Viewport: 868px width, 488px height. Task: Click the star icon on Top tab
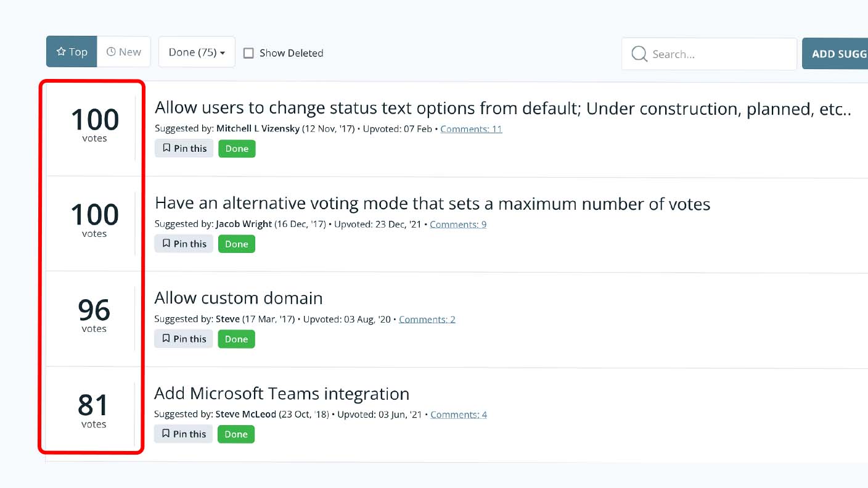[61, 52]
